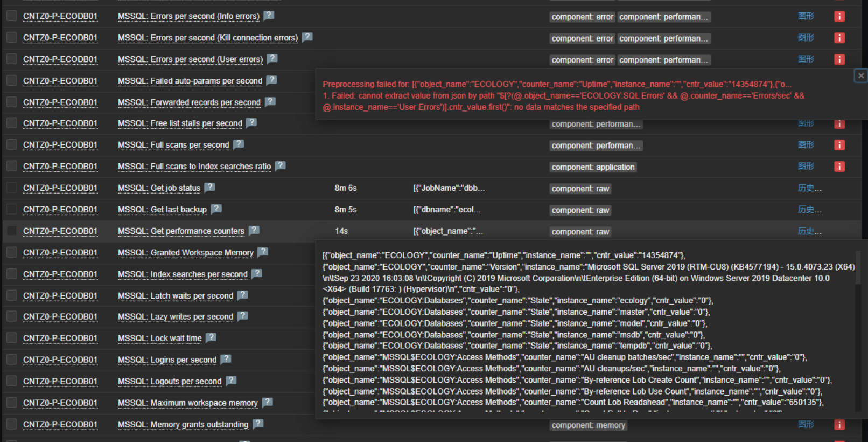Click component: application tag on Full scans ratio row
The width and height of the screenshot is (868, 442).
(x=593, y=167)
